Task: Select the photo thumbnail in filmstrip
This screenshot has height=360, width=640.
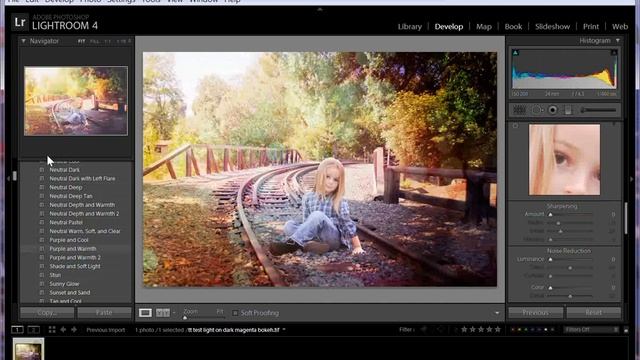Action: coord(28,350)
